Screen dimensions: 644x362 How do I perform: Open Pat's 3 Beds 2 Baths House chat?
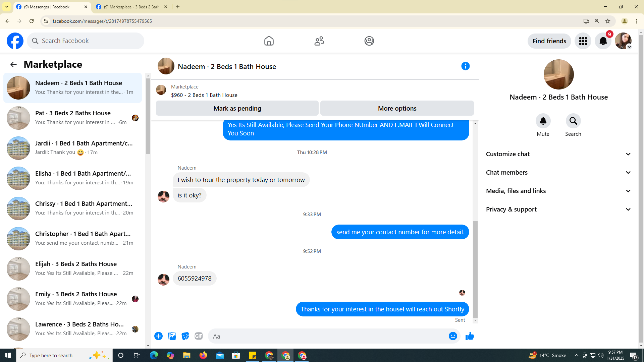[x=72, y=118]
